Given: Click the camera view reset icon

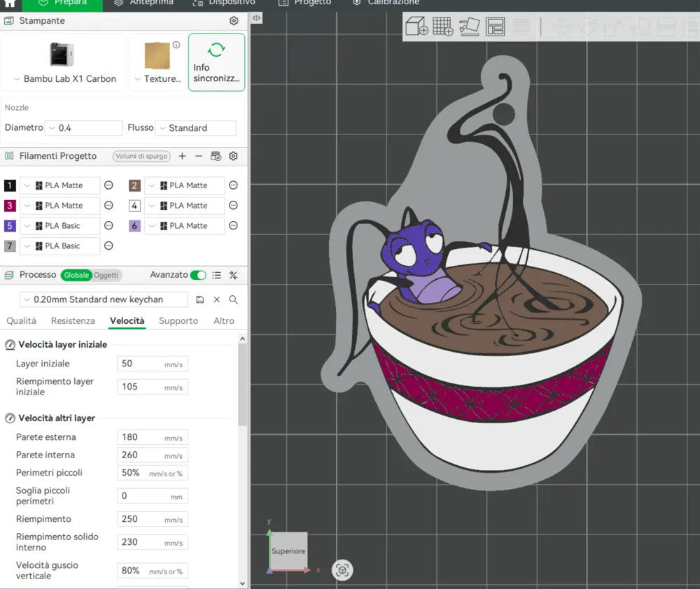Looking at the screenshot, I should click(x=342, y=570).
